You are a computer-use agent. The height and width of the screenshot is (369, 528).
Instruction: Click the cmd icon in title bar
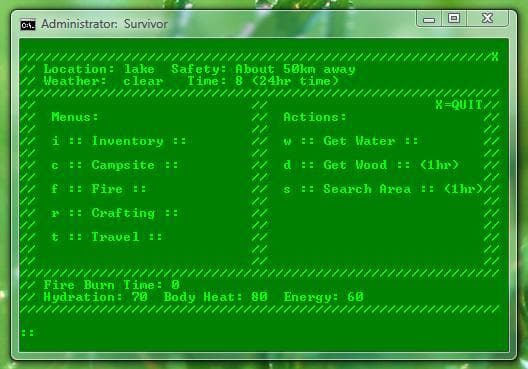pos(28,25)
